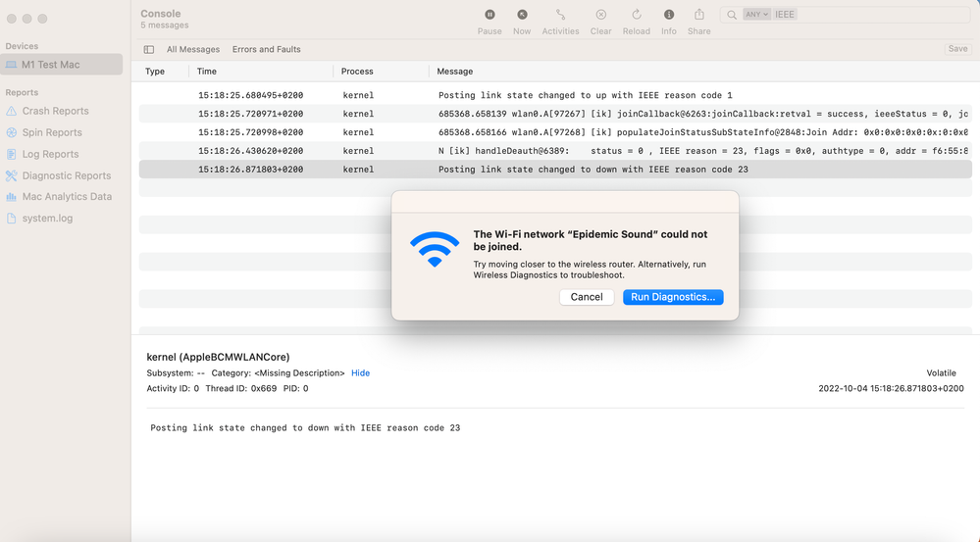
Task: Click the Save search button
Action: (957, 49)
